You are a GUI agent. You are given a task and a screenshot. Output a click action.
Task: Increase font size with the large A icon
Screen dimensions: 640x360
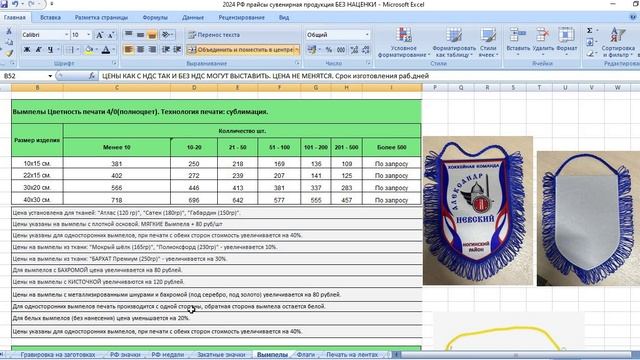click(99, 35)
